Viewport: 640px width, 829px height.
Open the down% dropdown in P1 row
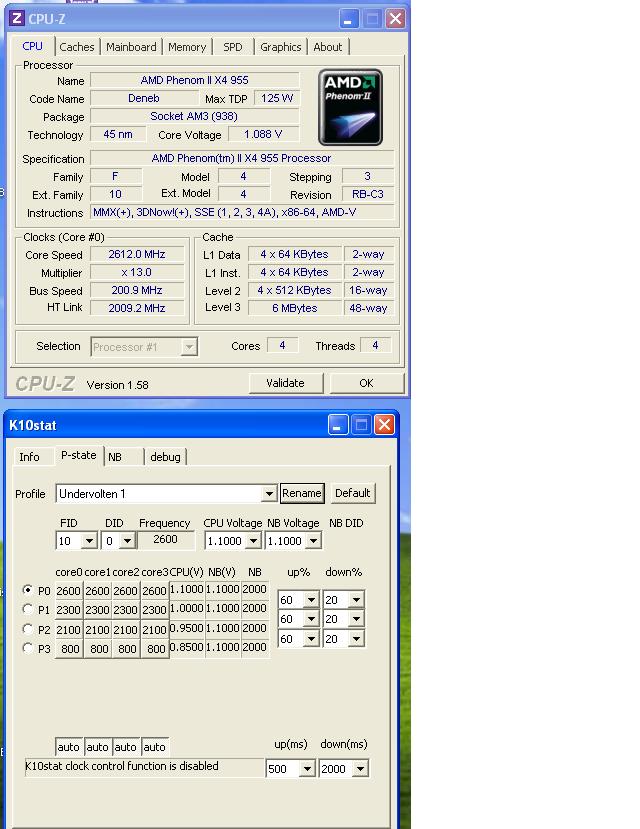356,619
